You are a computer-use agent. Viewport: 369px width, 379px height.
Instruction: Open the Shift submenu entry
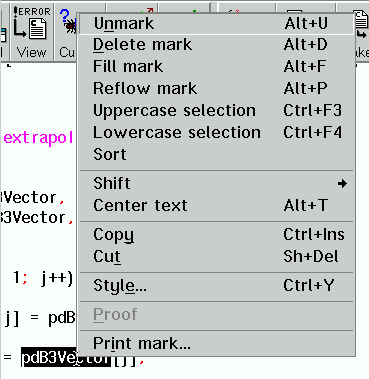(x=217, y=183)
